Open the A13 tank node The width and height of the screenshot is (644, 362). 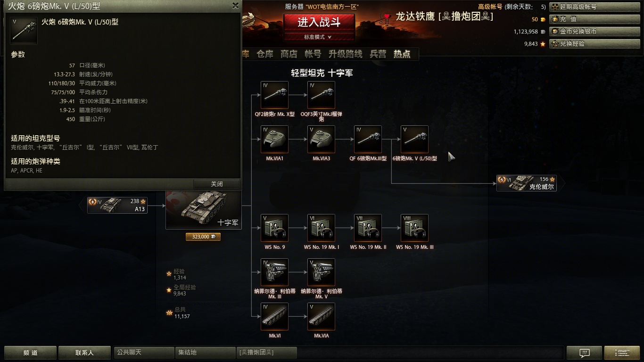pos(117,205)
